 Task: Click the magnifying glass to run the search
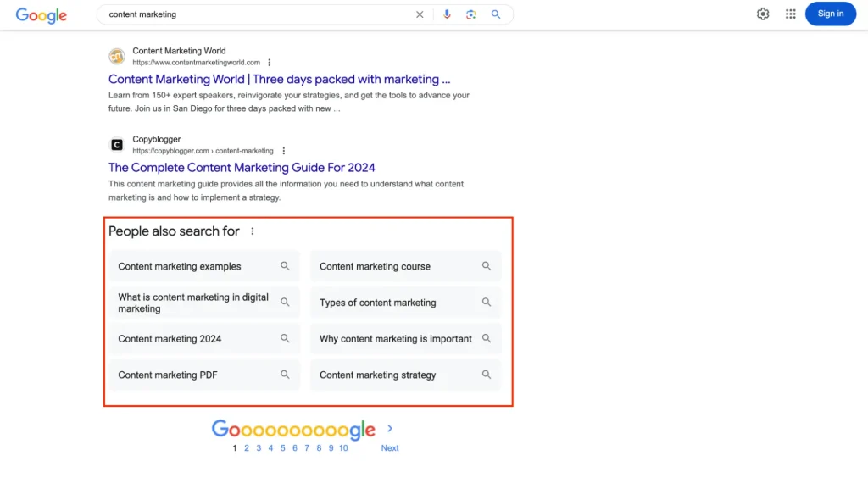(x=496, y=14)
